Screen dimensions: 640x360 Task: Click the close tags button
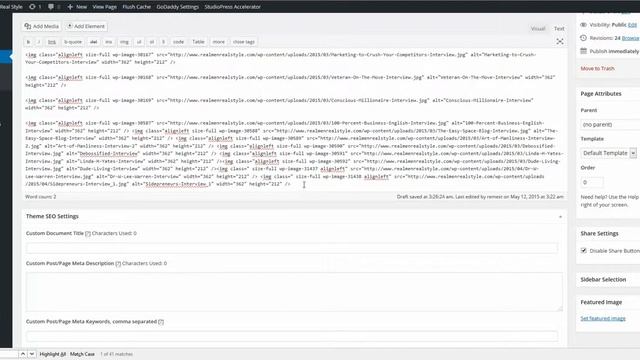(244, 42)
